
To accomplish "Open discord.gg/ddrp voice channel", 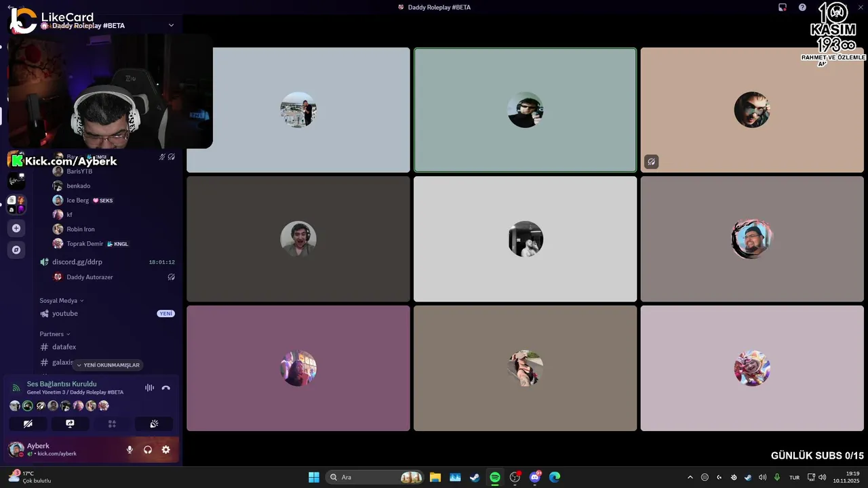I will coord(107,262).
